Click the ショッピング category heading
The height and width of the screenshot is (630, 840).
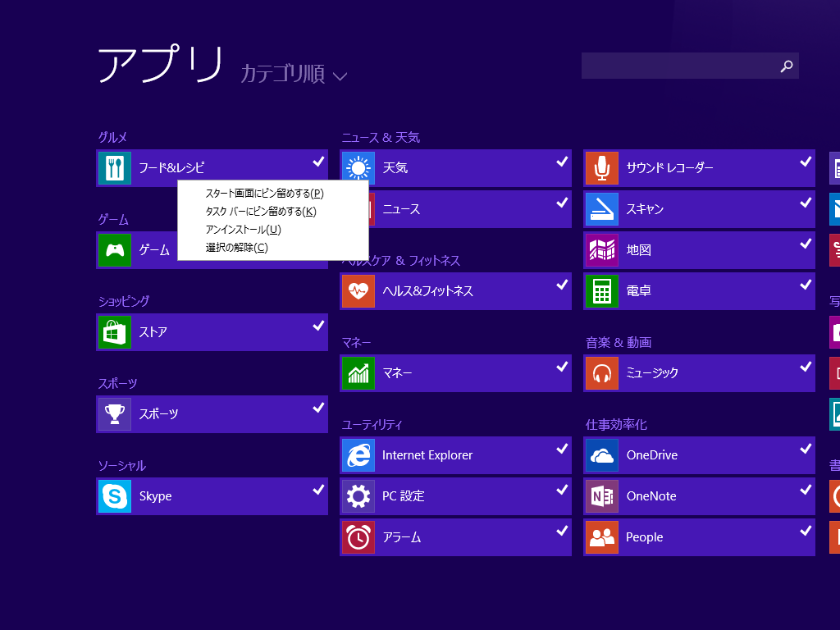124,302
